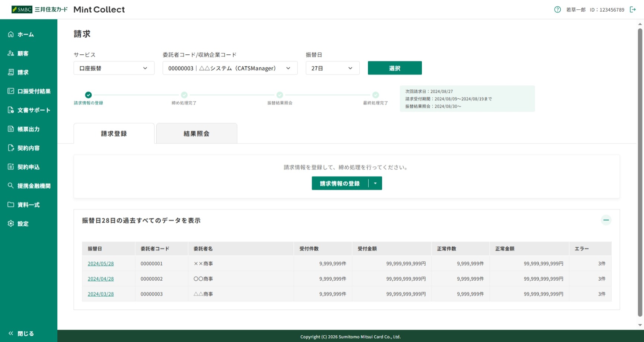The height and width of the screenshot is (342, 644).
Task: Select the 請求登録 tab
Action: [x=114, y=134]
